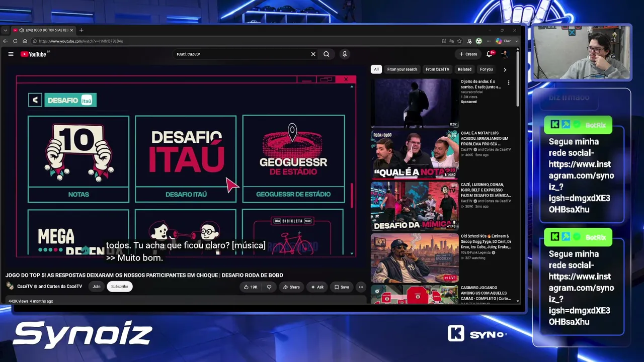This screenshot has height=362, width=644.
Task: Ask about this video
Action: click(317, 287)
